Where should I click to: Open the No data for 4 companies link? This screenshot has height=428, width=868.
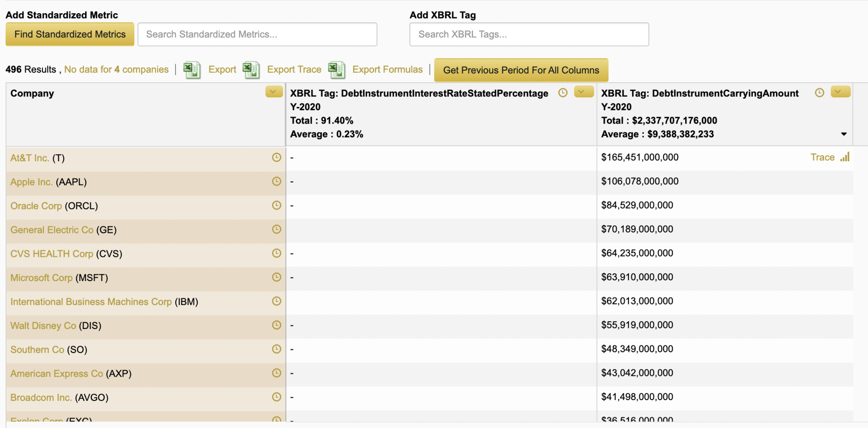pos(116,69)
